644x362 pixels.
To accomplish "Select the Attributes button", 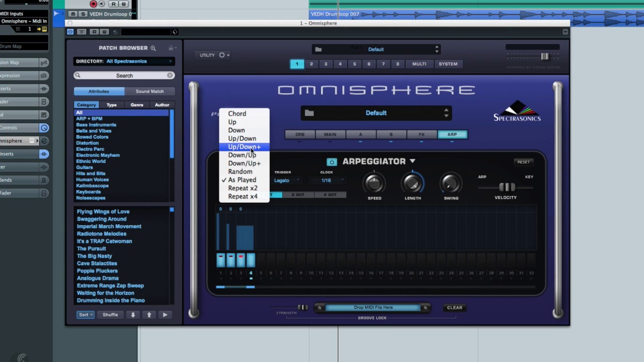I will pyautogui.click(x=99, y=92).
